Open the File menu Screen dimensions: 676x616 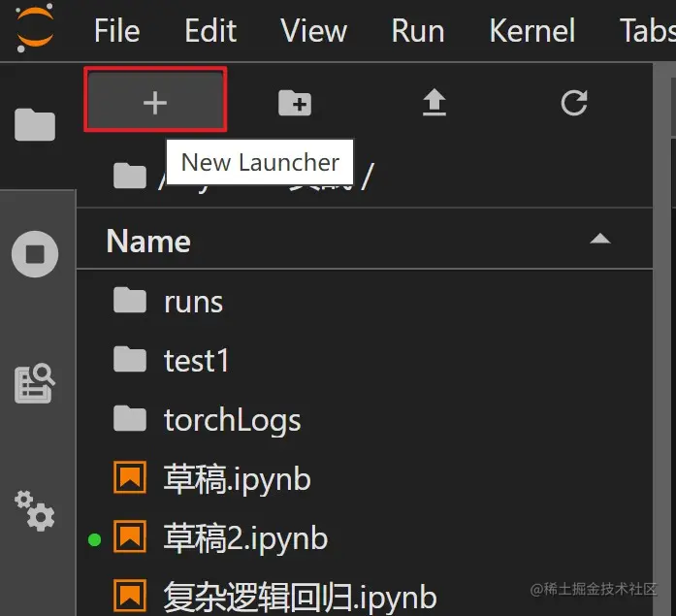(x=116, y=31)
